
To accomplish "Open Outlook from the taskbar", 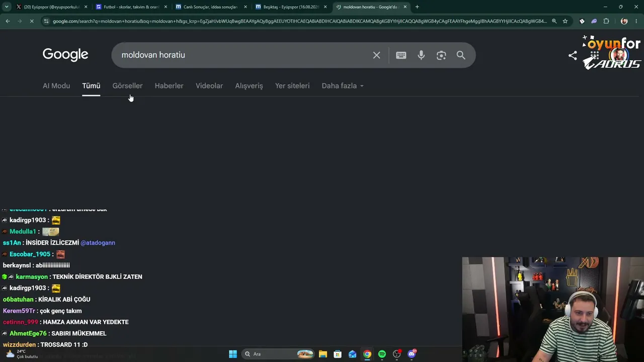I will tap(353, 354).
